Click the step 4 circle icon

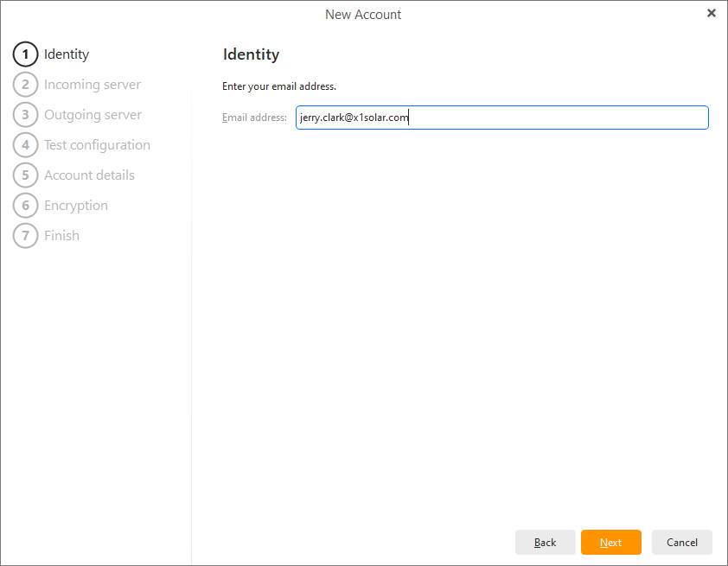coord(26,145)
